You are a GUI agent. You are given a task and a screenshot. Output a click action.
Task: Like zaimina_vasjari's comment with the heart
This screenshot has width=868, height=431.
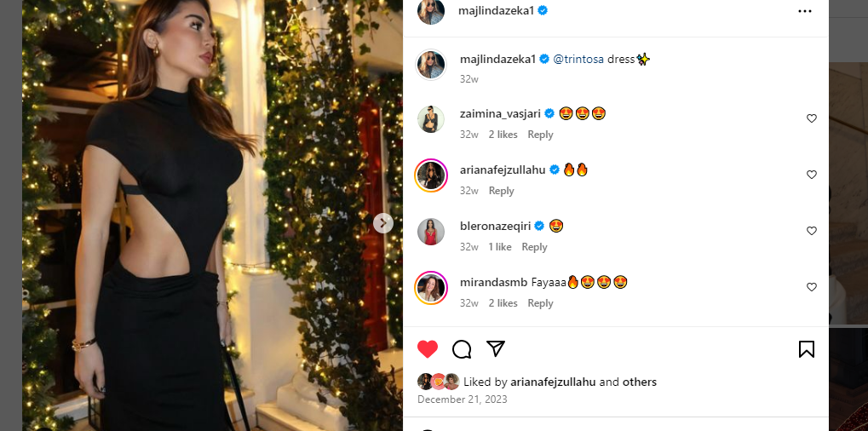(811, 118)
